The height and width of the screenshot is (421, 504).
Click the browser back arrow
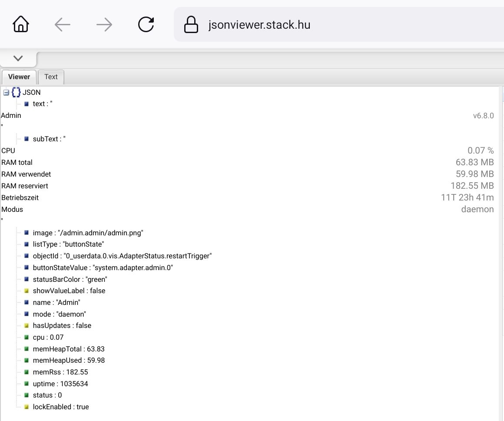(x=63, y=25)
